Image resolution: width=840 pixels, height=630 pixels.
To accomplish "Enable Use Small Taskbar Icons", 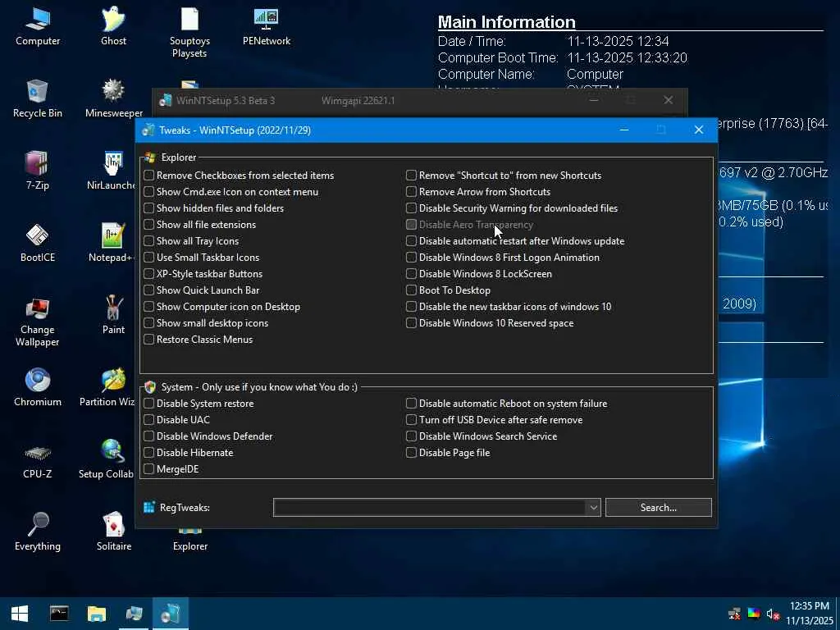I will (149, 257).
